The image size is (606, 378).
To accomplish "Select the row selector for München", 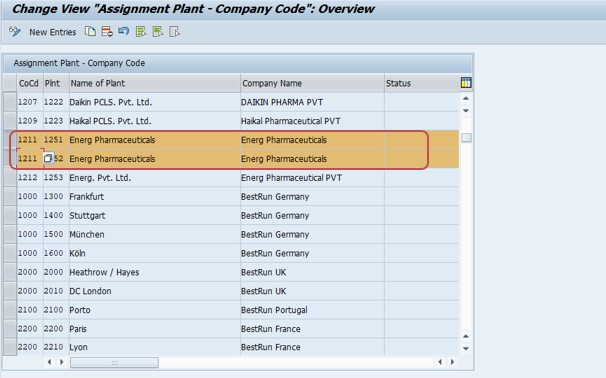I will pyautogui.click(x=10, y=235).
